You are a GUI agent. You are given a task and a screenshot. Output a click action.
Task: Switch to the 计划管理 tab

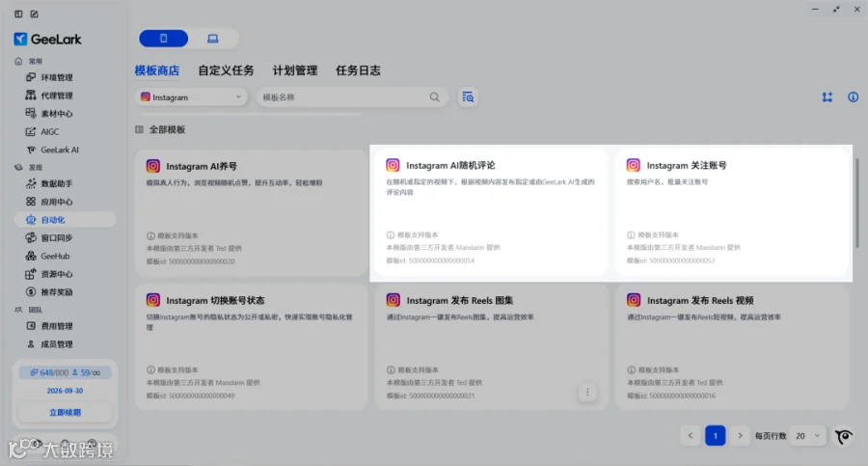pyautogui.click(x=295, y=70)
